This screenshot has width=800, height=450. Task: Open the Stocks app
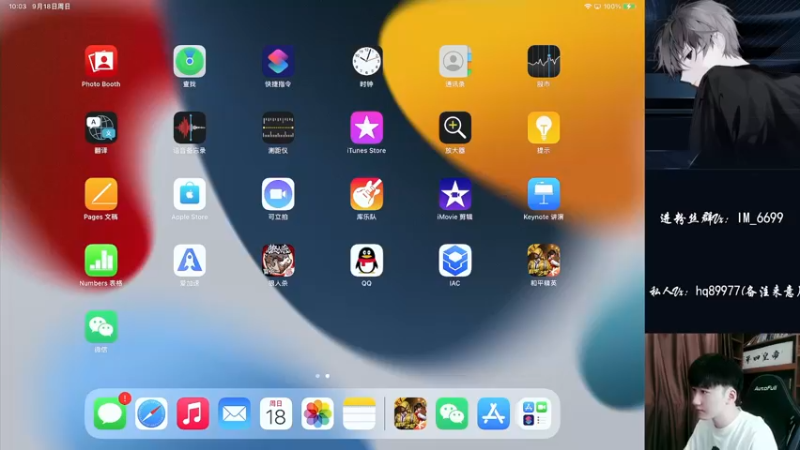click(543, 61)
